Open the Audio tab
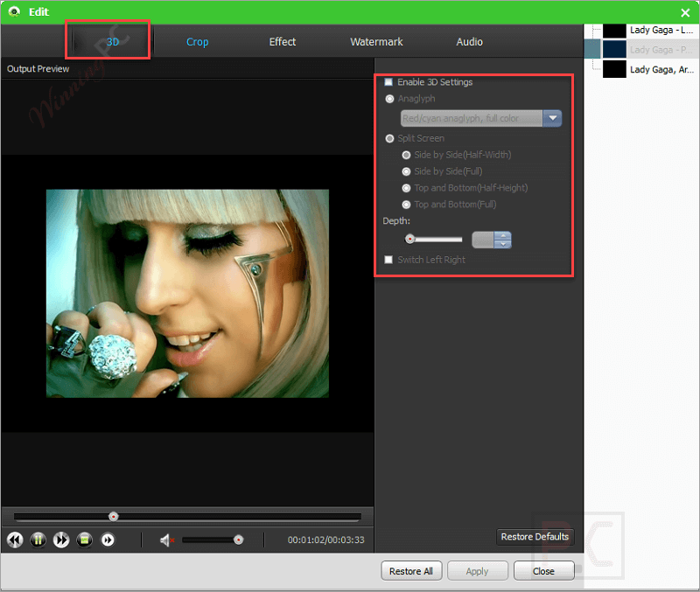The image size is (700, 592). 469,41
